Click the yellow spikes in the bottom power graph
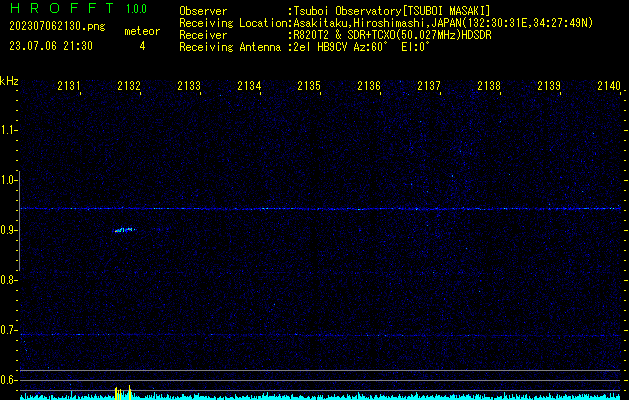629x400 pixels. (x=121, y=392)
